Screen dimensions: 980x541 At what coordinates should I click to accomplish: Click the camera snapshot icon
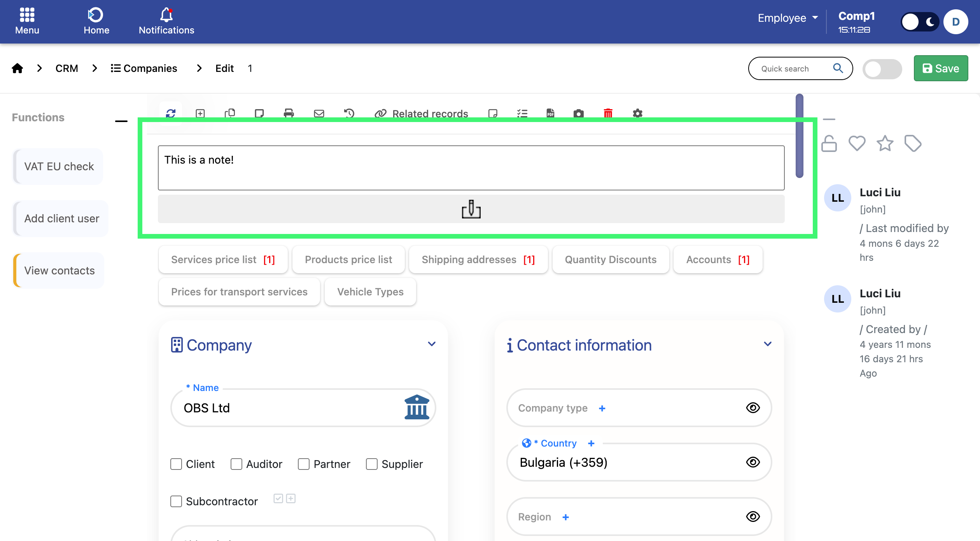(x=578, y=113)
